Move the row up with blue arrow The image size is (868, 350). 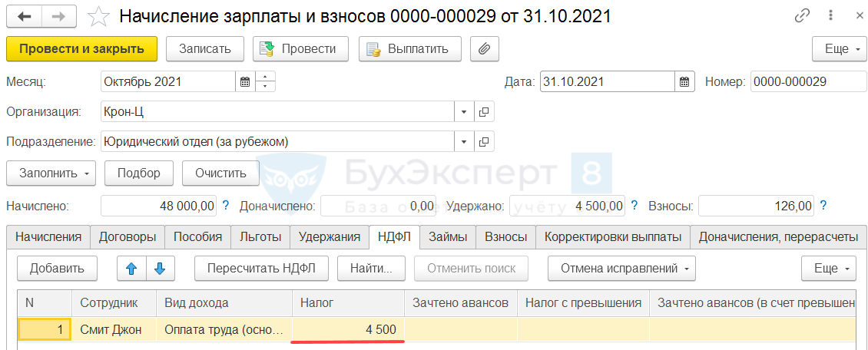131,269
